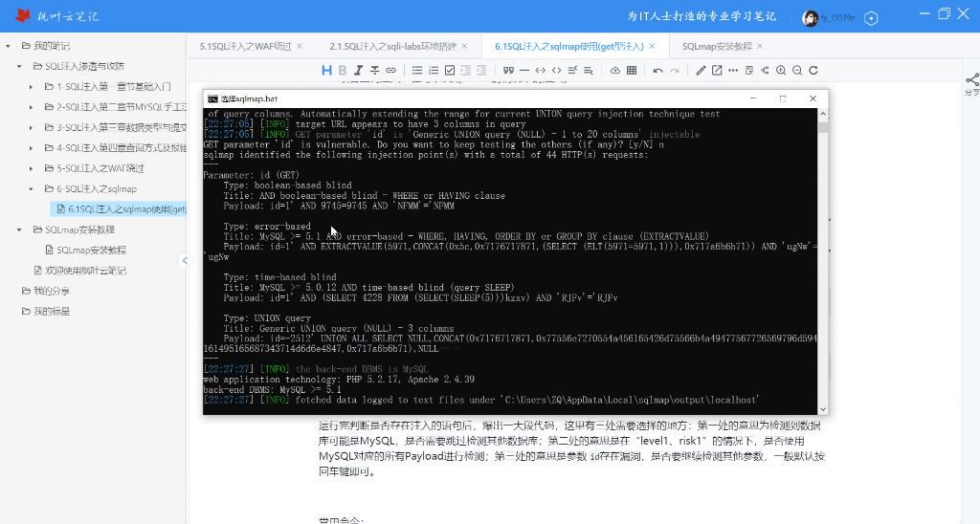Image resolution: width=980 pixels, height=524 pixels.
Task: Click the sqlmap.bat console title bar icon
Action: click(x=212, y=98)
